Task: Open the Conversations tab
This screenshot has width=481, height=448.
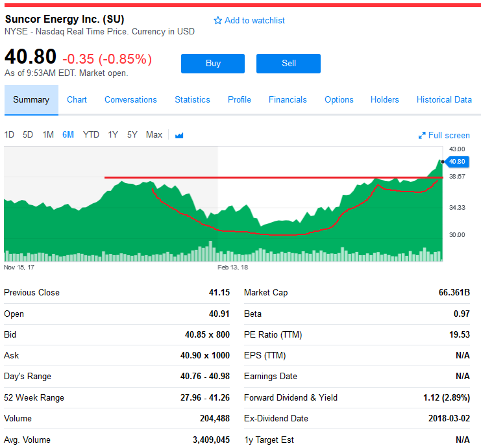Action: (x=130, y=100)
